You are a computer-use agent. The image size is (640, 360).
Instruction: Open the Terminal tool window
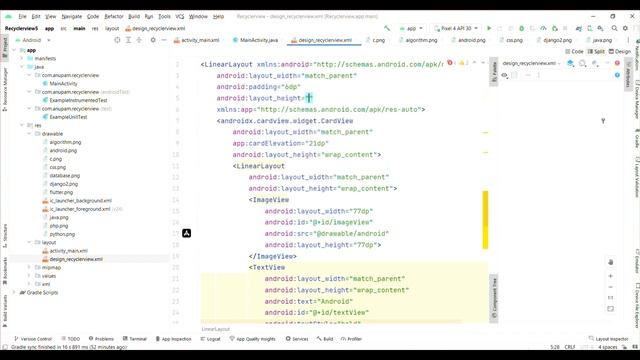tap(135, 339)
